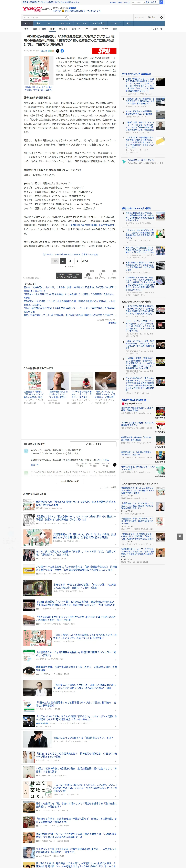
Task: Select the トップ navigation tab
Action: coord(27,24)
